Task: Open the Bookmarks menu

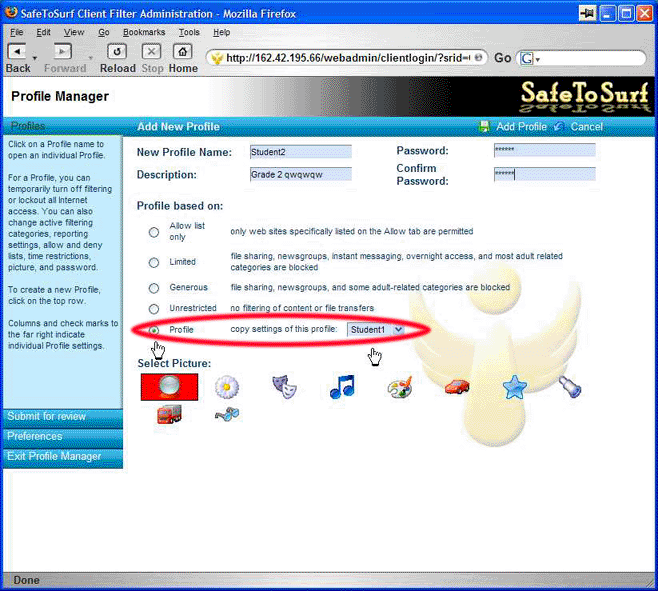Action: [x=144, y=32]
